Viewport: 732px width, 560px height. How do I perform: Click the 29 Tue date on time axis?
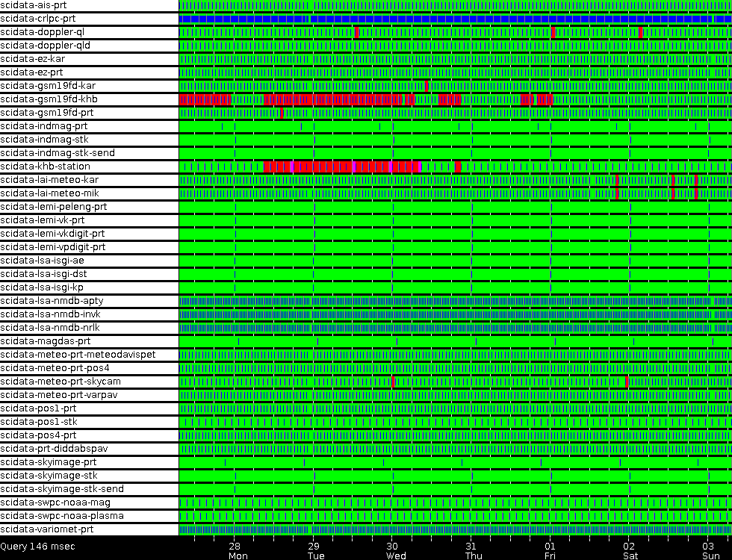pyautogui.click(x=316, y=551)
